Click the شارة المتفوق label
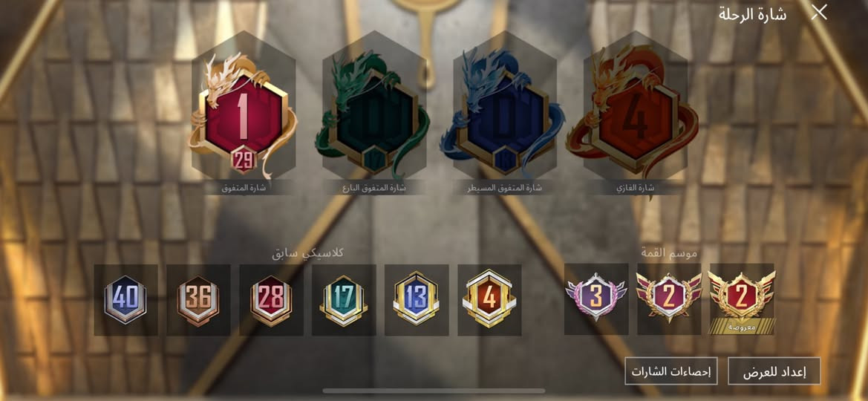 click(x=244, y=188)
